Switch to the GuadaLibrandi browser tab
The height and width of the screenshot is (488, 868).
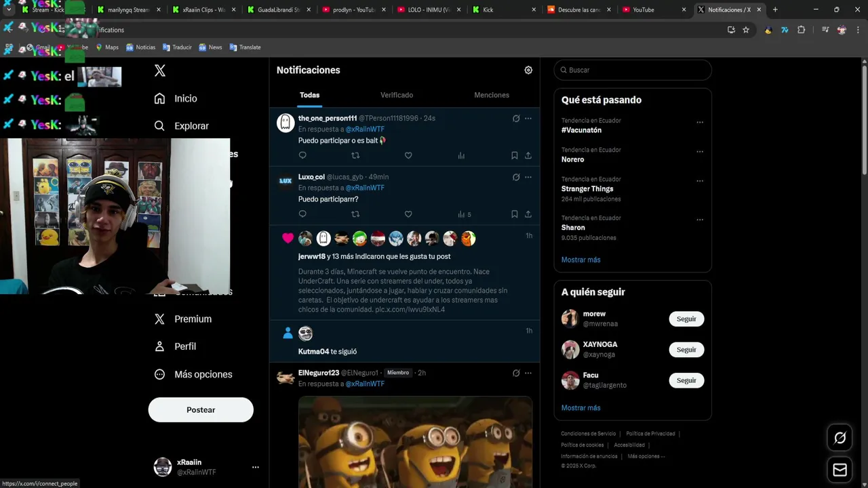278,9
